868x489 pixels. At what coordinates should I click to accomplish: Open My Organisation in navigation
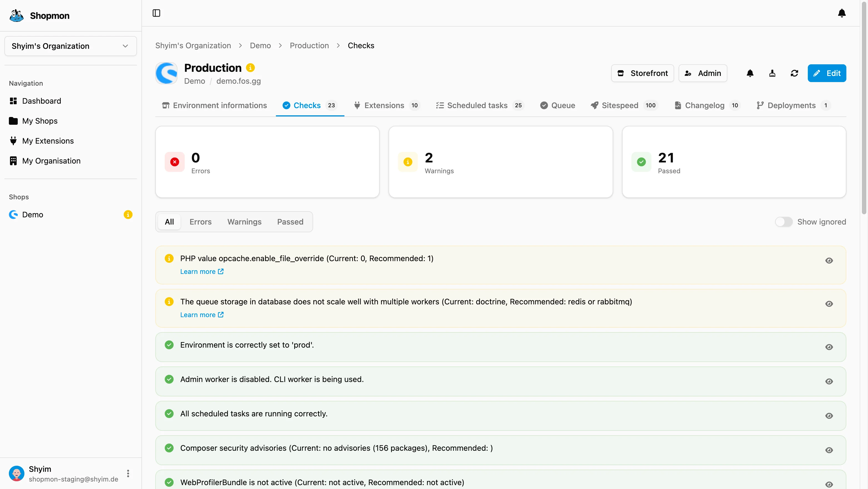[x=70, y=161]
